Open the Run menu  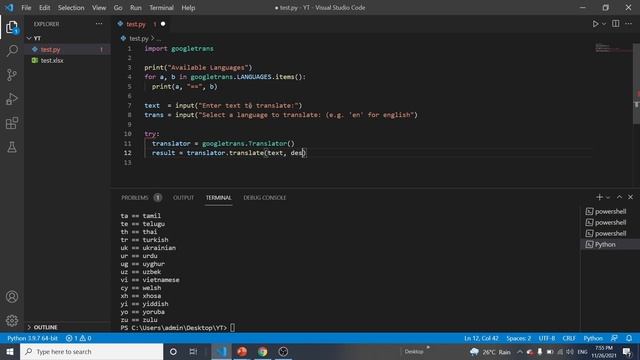click(x=136, y=8)
